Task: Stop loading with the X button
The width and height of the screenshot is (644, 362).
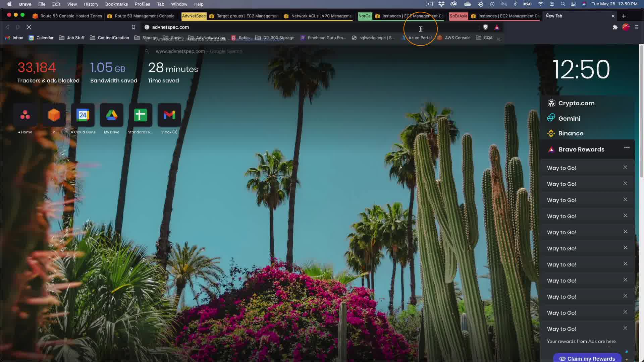Action: (29, 27)
